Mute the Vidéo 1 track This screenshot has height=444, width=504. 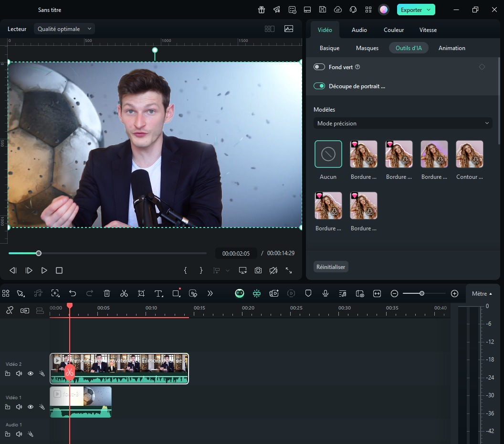tap(19, 407)
